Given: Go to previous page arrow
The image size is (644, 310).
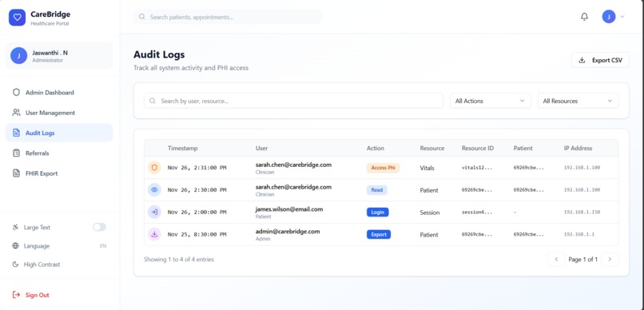Looking at the screenshot, I should click(x=556, y=259).
